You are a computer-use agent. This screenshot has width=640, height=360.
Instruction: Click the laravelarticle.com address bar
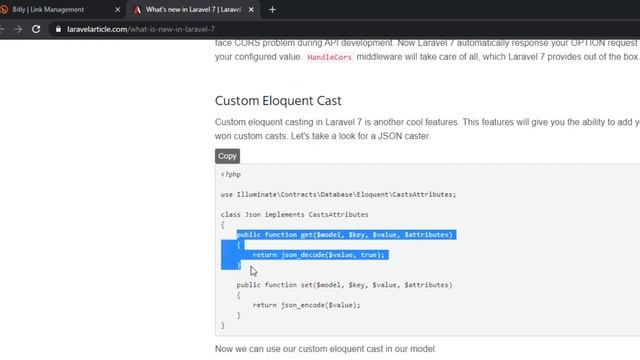click(x=343, y=29)
